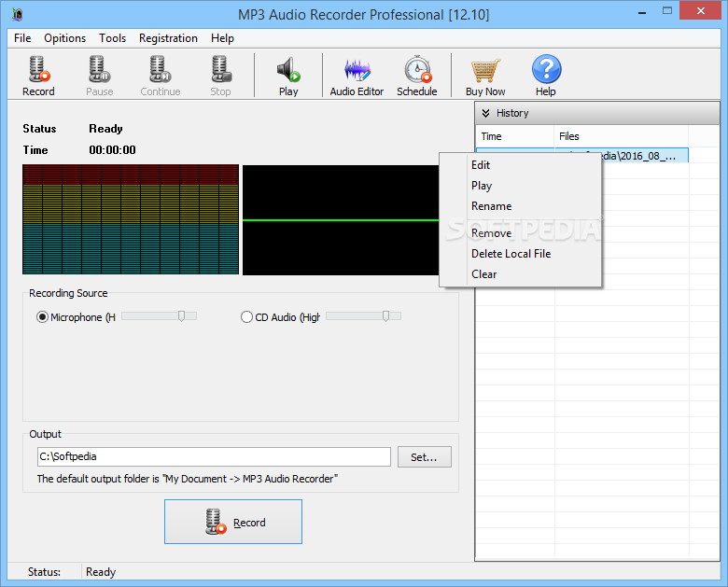The width and height of the screenshot is (728, 587).
Task: Minimize the MP3 Audio Recorder window
Action: [642, 11]
